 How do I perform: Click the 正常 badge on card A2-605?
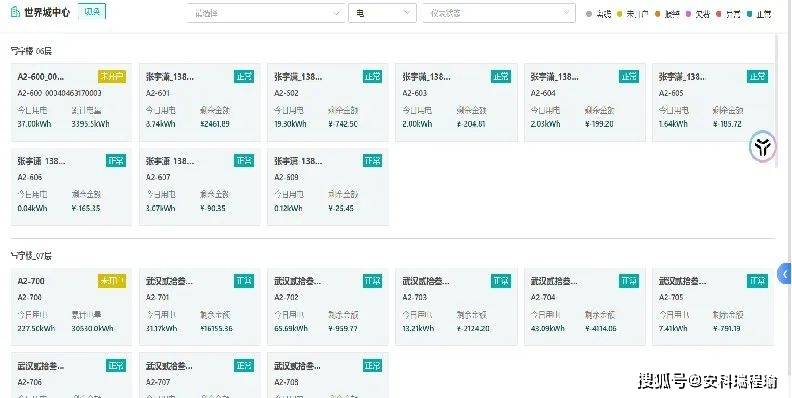click(757, 76)
